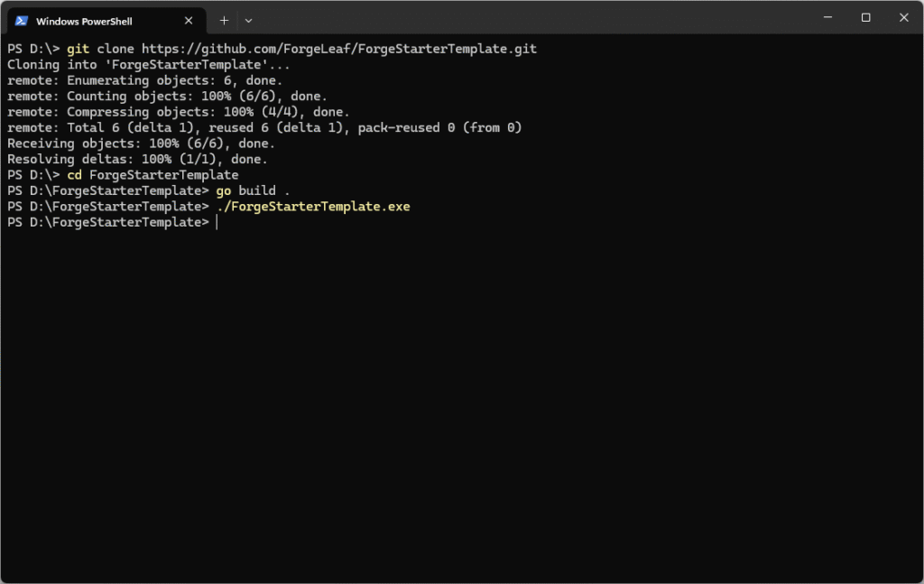Viewport: 924px width, 584px height.
Task: Close the terminal window with the X icon
Action: coord(903,17)
